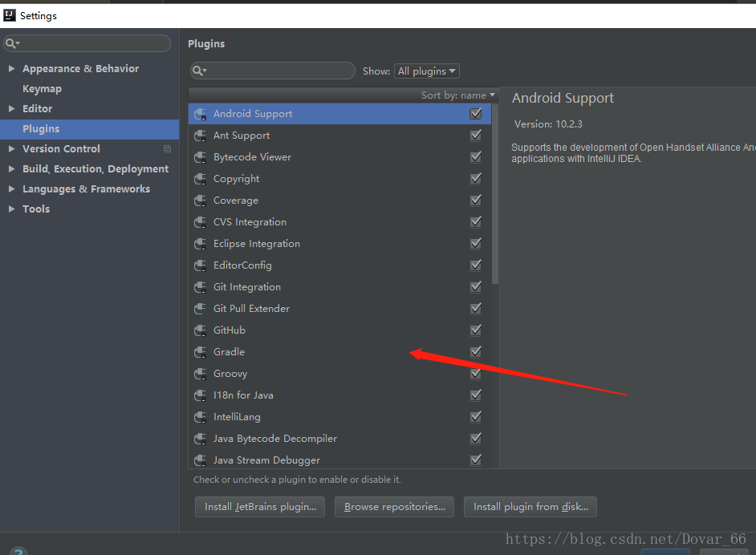756x555 pixels.
Task: Disable the Gradle plugin checkbox
Action: [475, 352]
